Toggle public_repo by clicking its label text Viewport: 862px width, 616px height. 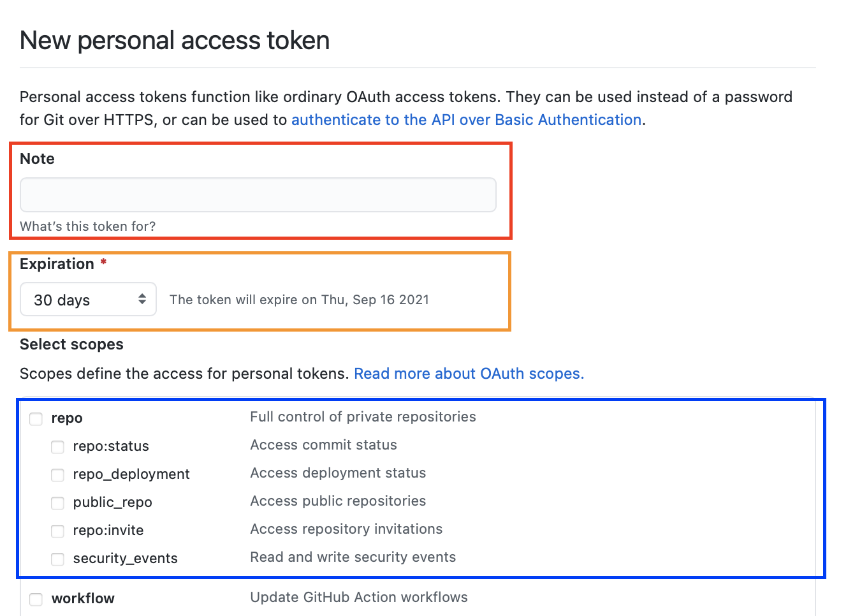[x=112, y=502]
